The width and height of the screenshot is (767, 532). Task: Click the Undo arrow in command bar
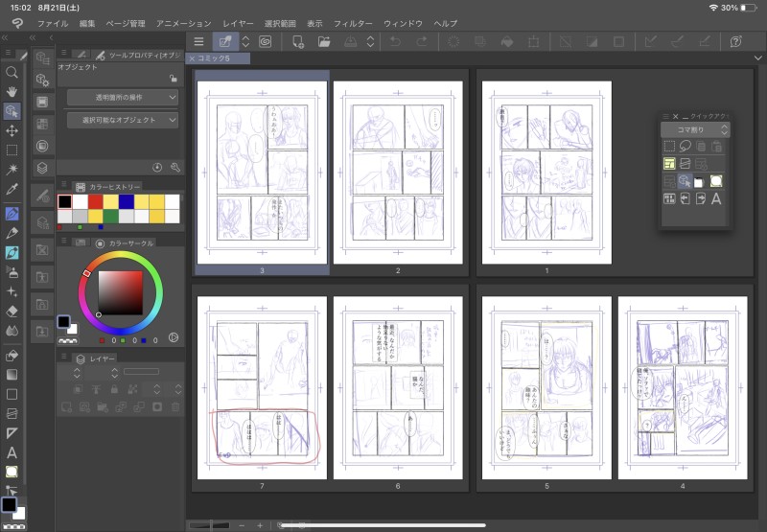(x=395, y=41)
